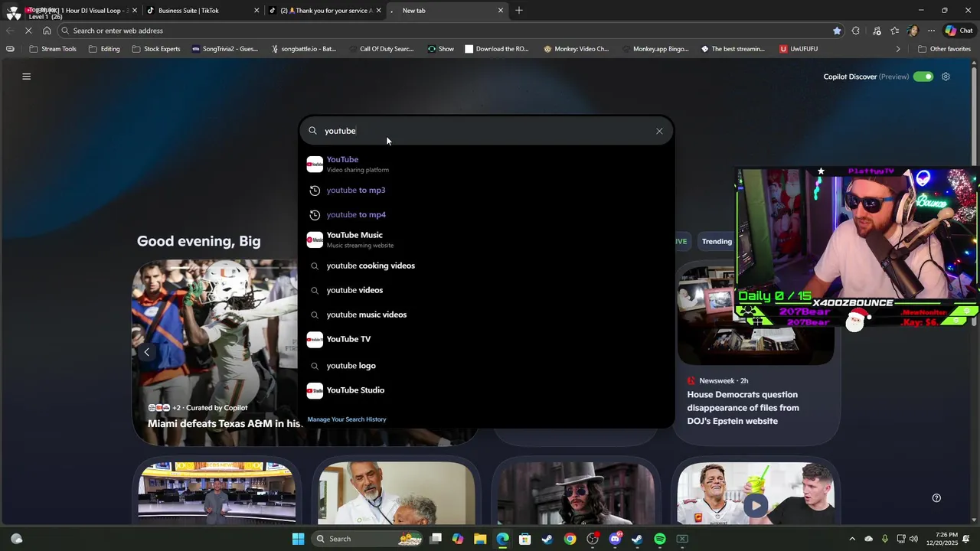The height and width of the screenshot is (551, 980).
Task: Choose the youtube to mp3 suggestion
Action: [x=486, y=190]
